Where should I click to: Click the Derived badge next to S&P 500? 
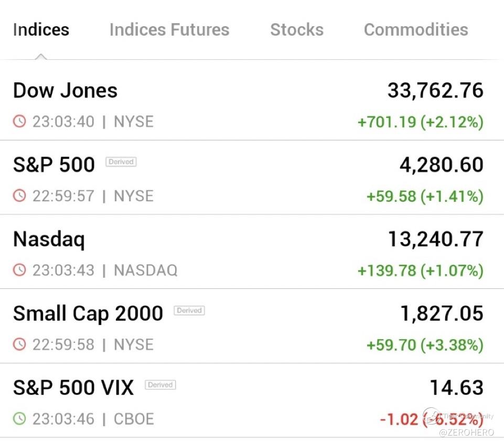coord(121,162)
